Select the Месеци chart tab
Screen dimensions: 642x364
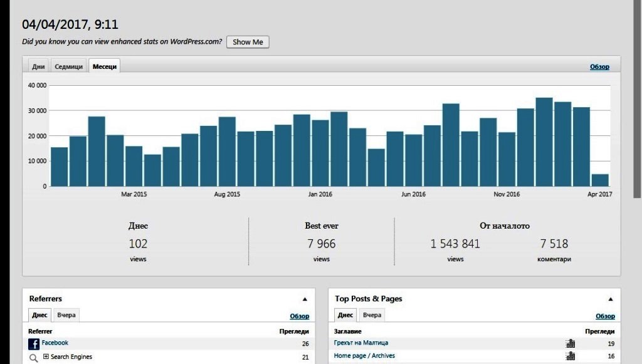(x=105, y=66)
